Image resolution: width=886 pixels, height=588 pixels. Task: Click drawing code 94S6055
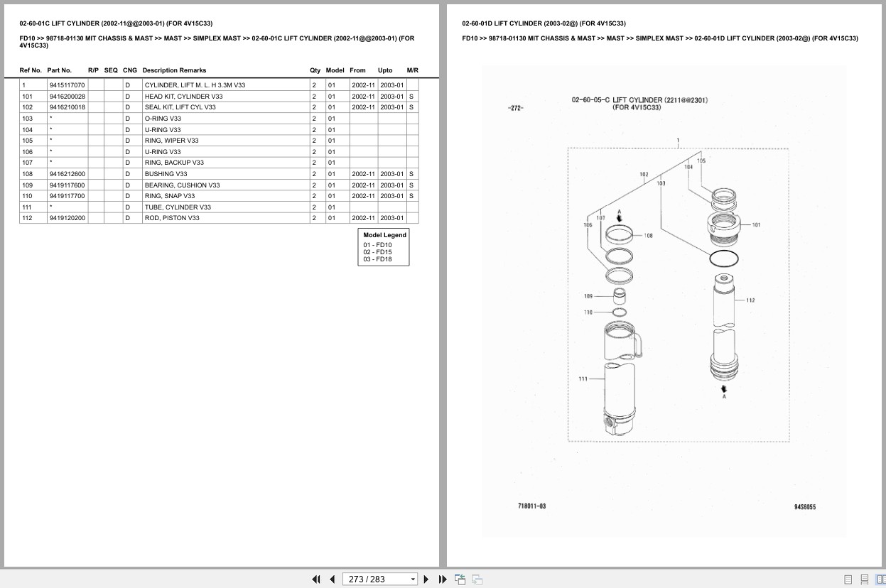click(x=805, y=507)
